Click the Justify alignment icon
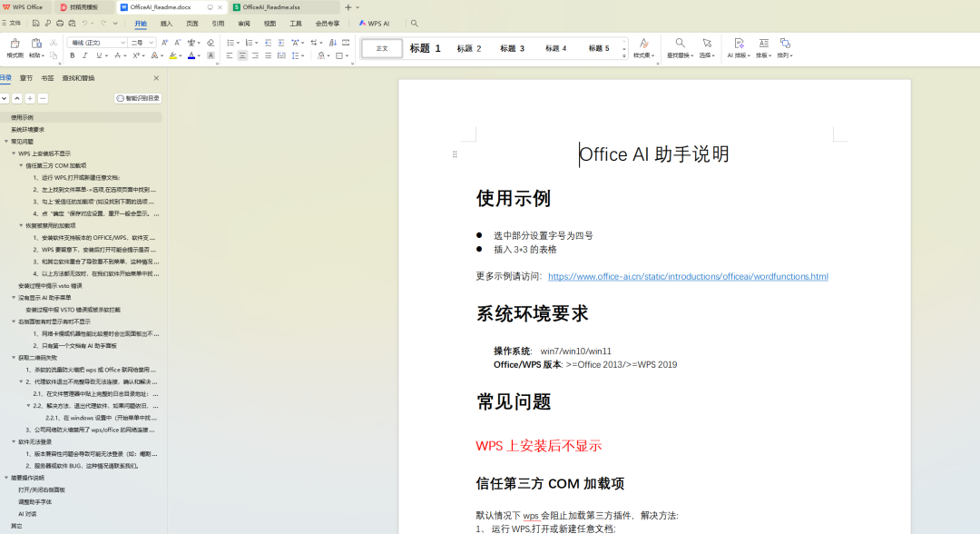The width and height of the screenshot is (980, 534). point(268,55)
